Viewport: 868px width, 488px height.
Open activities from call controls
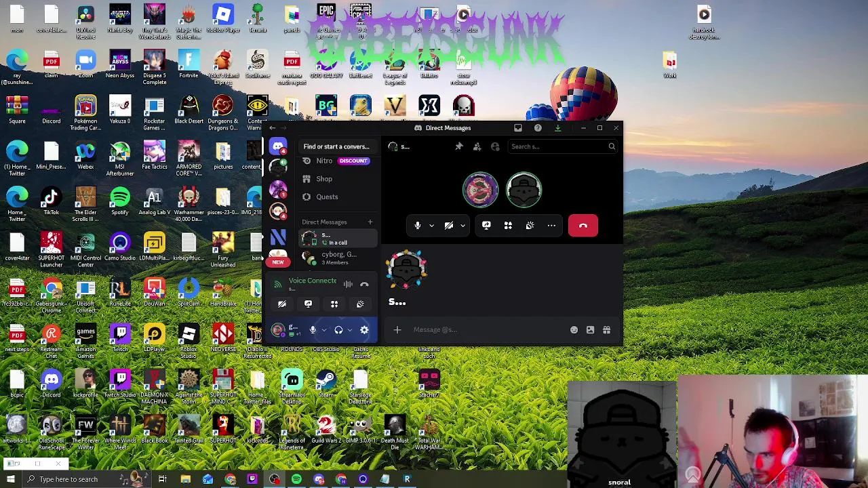pyautogui.click(x=508, y=226)
